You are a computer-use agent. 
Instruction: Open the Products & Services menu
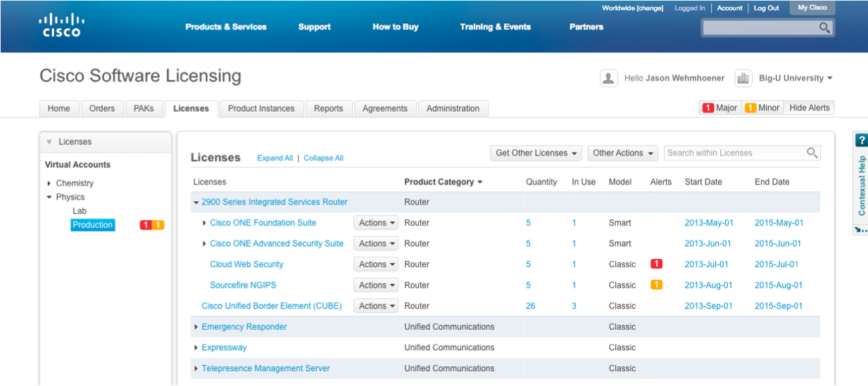(x=226, y=27)
